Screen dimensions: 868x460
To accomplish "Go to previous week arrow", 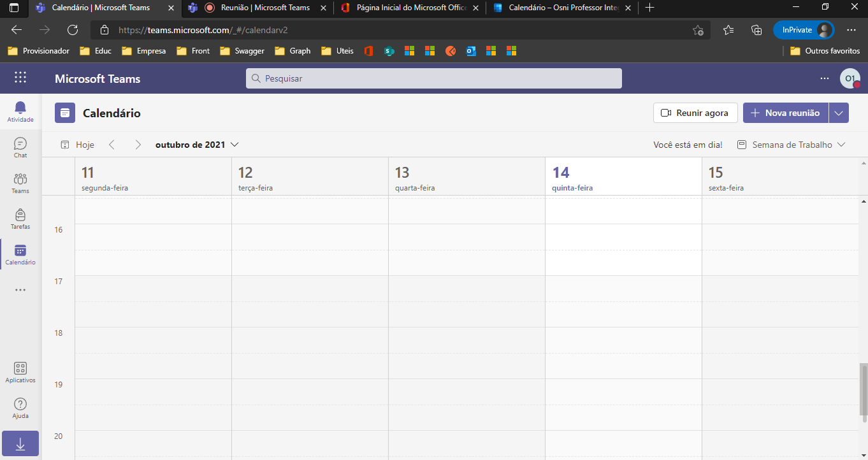I will (112, 145).
